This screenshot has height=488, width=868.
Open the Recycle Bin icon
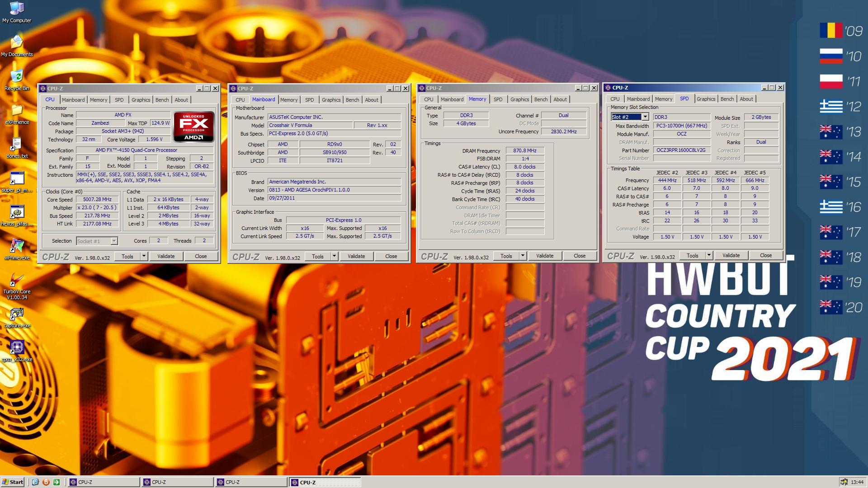pos(17,80)
